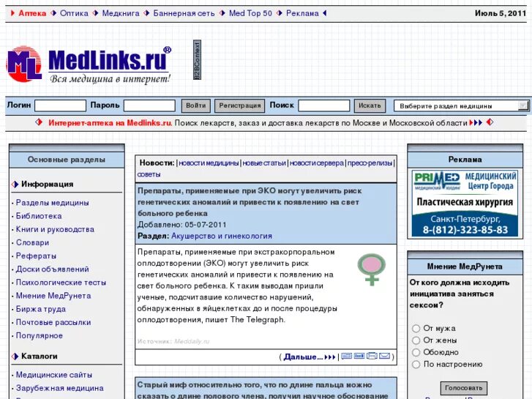
Task: Open the Оптика top menu item
Action: click(74, 13)
